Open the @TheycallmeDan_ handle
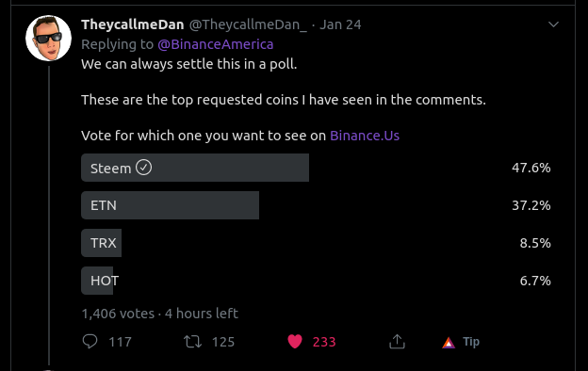Viewport: 588px width, 371px height. (x=248, y=24)
